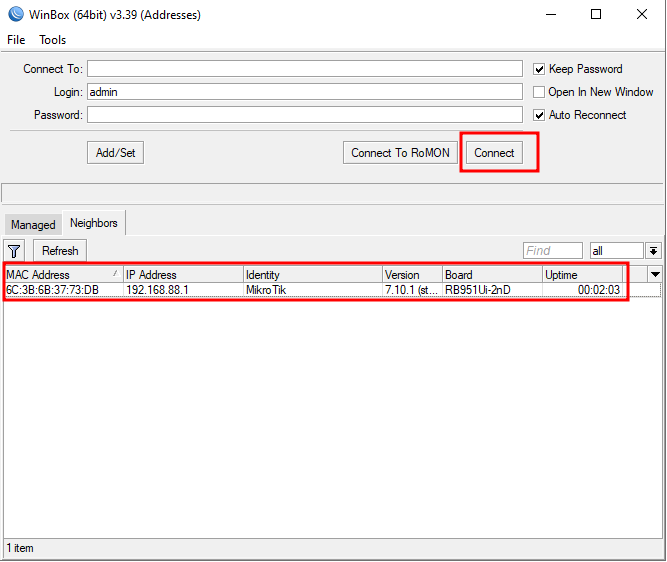
Task: Toggle the Auto Reconnect checkbox
Action: [540, 115]
